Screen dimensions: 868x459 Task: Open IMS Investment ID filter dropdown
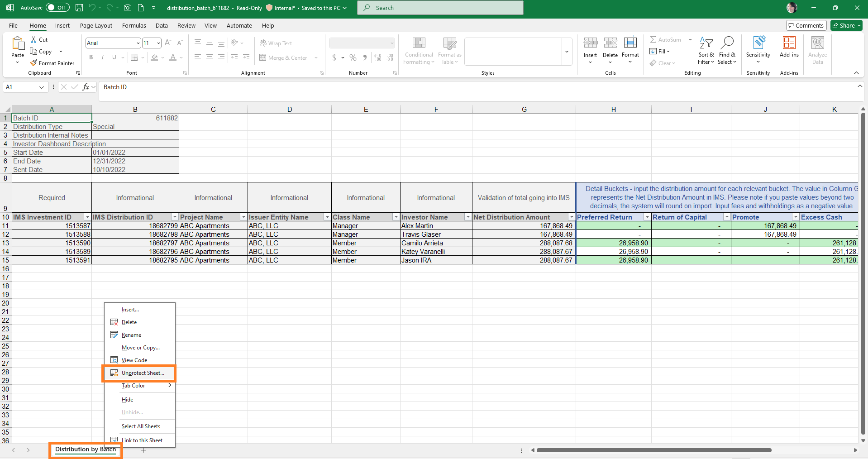(88, 217)
